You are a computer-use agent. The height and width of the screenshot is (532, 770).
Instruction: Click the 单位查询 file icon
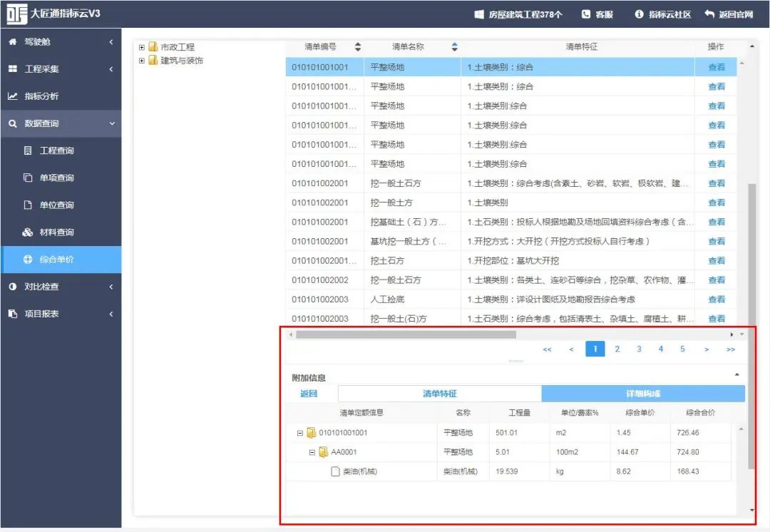click(x=28, y=205)
